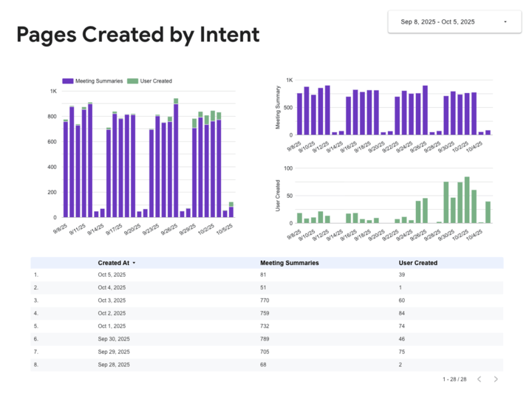Click the value 770 in the table
Viewport: 532px width, 398px height.
point(266,301)
